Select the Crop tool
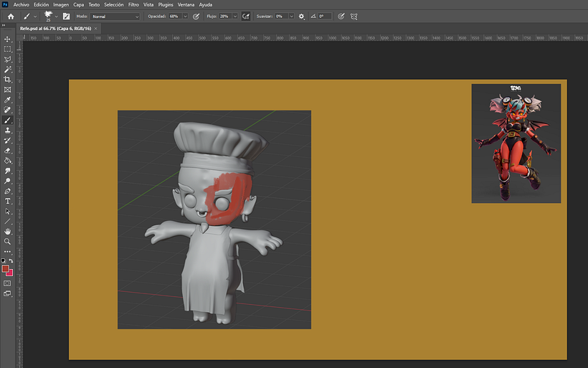 [8, 80]
